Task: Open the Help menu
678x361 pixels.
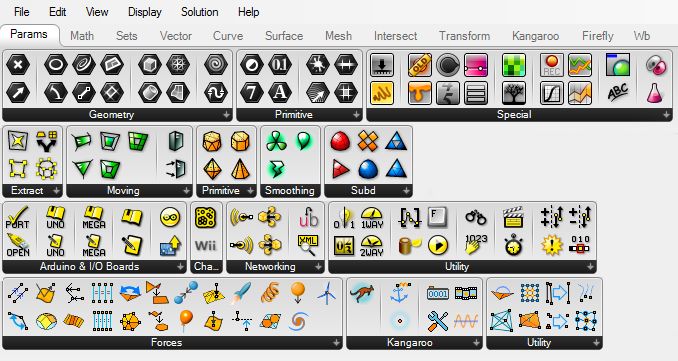Action: (248, 12)
